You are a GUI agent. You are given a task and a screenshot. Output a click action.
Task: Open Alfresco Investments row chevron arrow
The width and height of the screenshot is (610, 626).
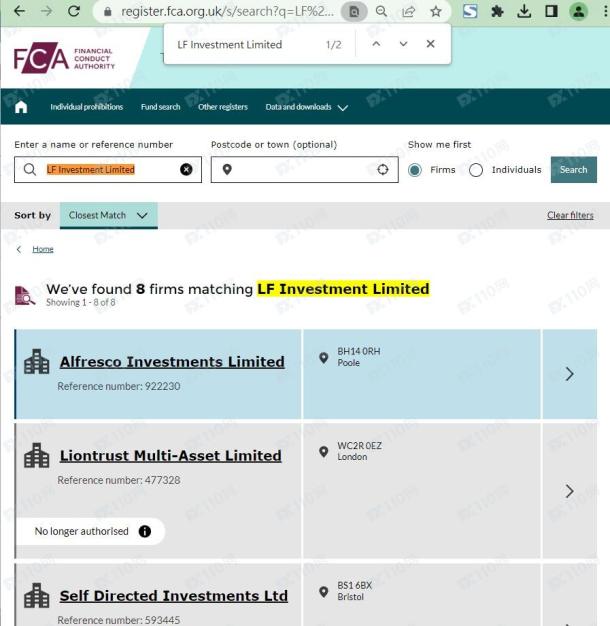click(x=570, y=374)
